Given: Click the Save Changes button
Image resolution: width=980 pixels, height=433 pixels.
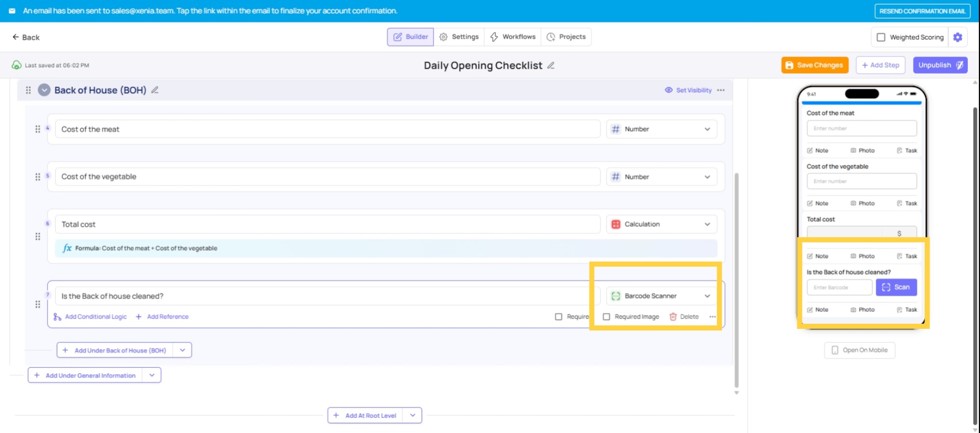Looking at the screenshot, I should point(815,65).
